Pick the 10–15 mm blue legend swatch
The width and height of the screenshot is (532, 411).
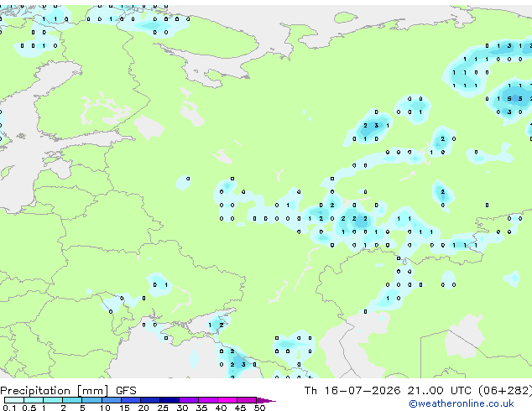pos(111,400)
